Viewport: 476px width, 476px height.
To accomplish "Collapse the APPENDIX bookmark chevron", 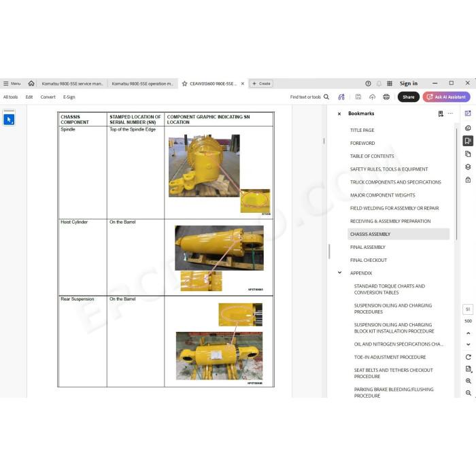I will 340,273.
